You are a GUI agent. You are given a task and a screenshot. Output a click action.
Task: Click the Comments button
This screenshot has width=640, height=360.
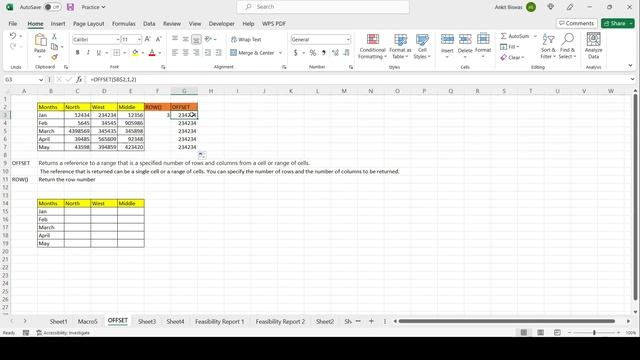(x=576, y=23)
